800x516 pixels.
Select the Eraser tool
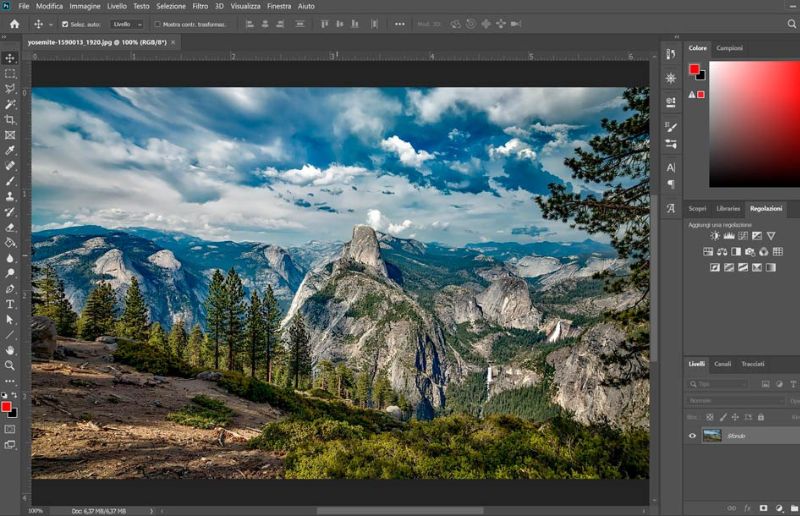(10, 227)
